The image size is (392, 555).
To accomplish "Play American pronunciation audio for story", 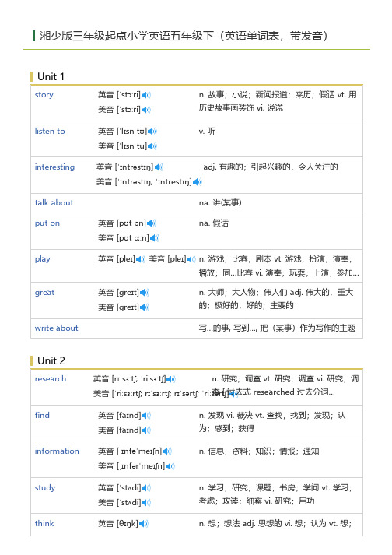I will coord(145,110).
